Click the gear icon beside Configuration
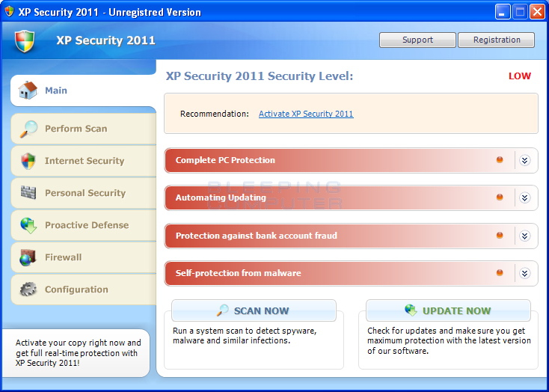549x392 pixels. [x=28, y=290]
